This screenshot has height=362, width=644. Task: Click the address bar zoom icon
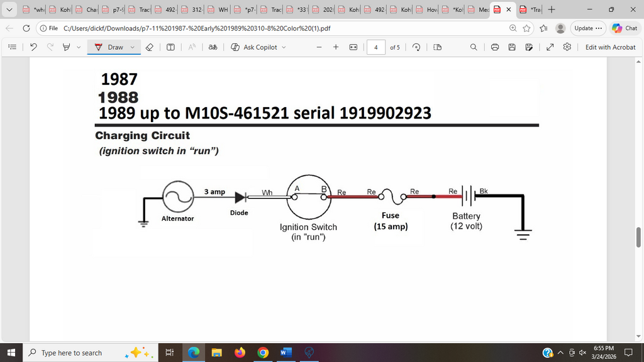513,28
